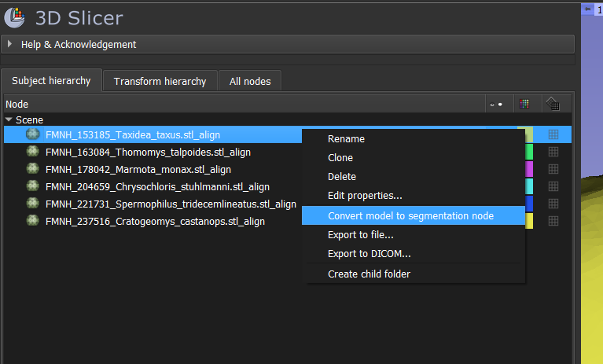Open the yellow color swatch of Cratogeomys_castanops
This screenshot has width=603, height=364.
529,221
